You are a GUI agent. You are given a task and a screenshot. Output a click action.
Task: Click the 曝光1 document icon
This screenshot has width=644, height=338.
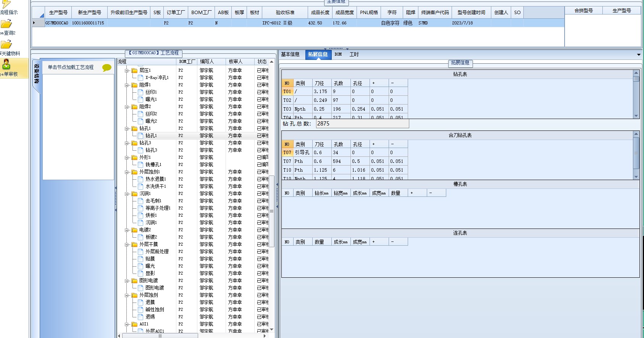coord(140,99)
